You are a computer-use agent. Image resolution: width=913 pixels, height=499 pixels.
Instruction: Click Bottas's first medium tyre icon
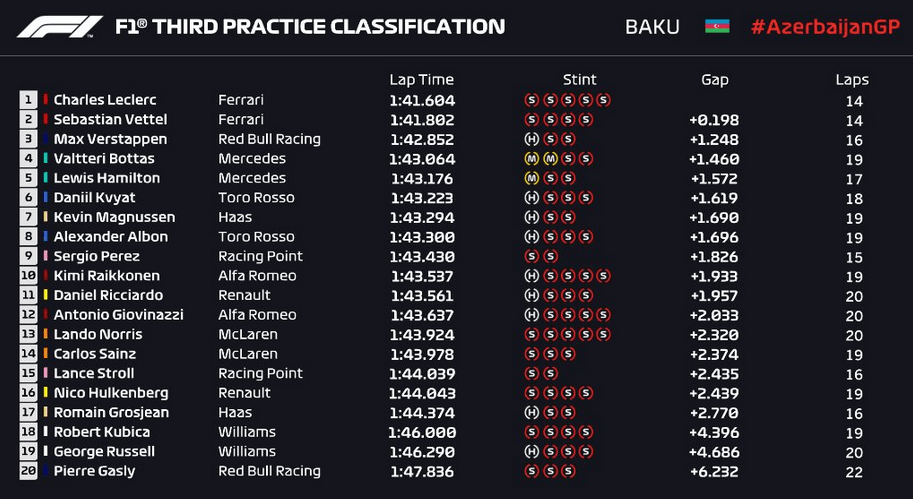[531, 158]
